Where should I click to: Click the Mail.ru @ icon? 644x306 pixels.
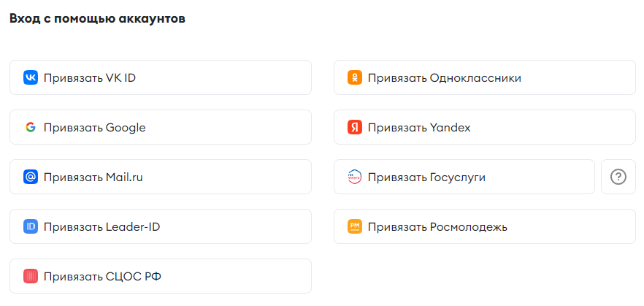[x=31, y=177]
